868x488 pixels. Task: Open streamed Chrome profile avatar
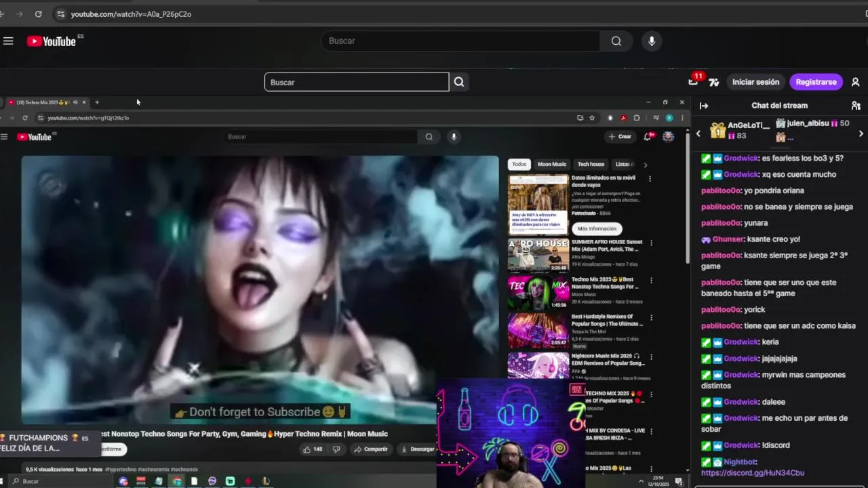tap(669, 118)
